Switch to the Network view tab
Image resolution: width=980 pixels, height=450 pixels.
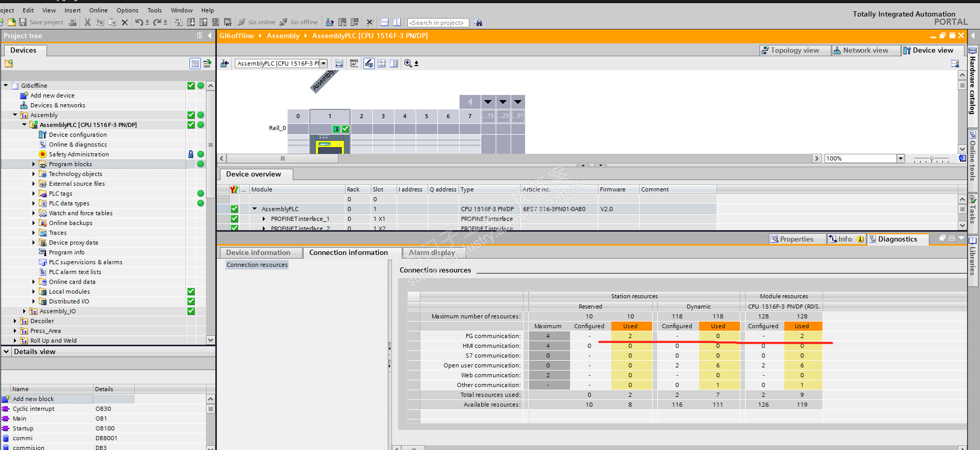[865, 50]
